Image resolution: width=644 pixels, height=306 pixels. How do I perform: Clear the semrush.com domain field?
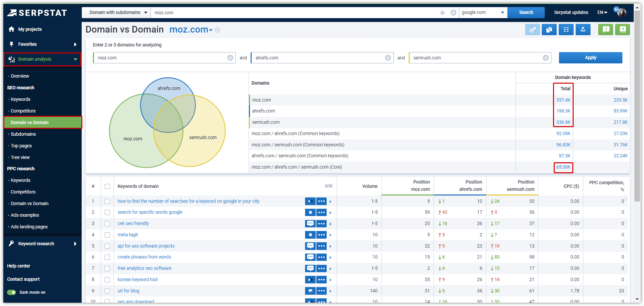546,58
